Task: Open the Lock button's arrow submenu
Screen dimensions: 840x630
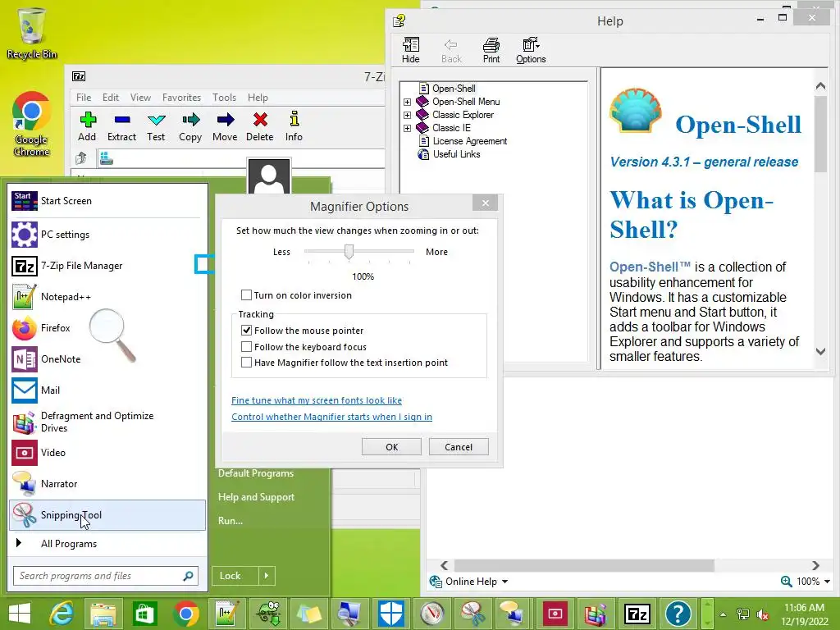Action: [267, 576]
